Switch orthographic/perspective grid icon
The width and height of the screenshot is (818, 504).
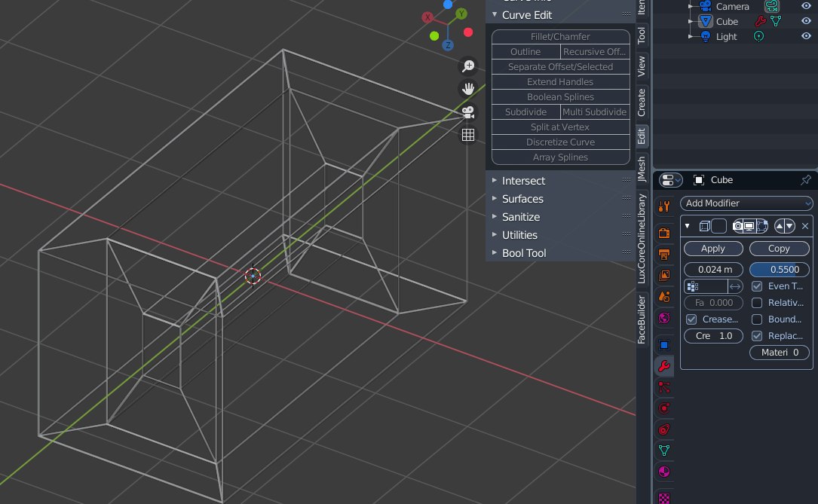(x=468, y=135)
